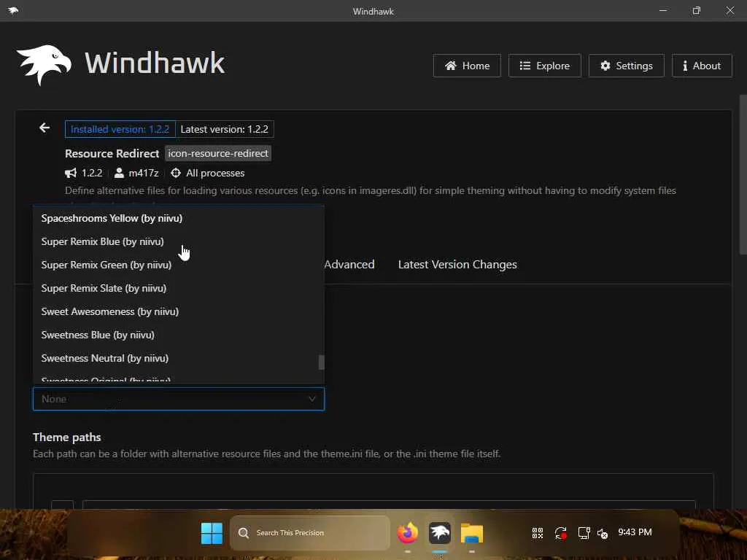This screenshot has height=560, width=747.
Task: Open the Home page button
Action: tap(467, 66)
